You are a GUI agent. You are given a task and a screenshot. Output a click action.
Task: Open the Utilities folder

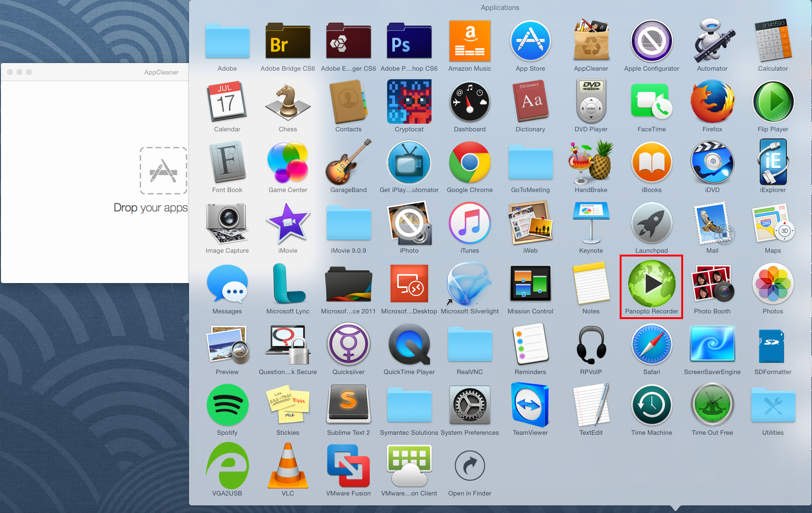click(x=773, y=406)
